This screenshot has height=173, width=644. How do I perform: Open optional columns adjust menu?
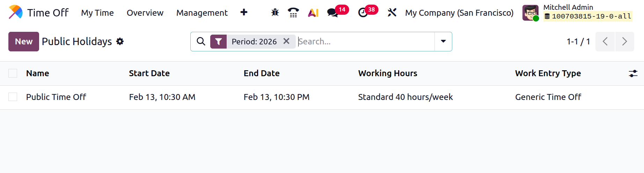click(633, 73)
